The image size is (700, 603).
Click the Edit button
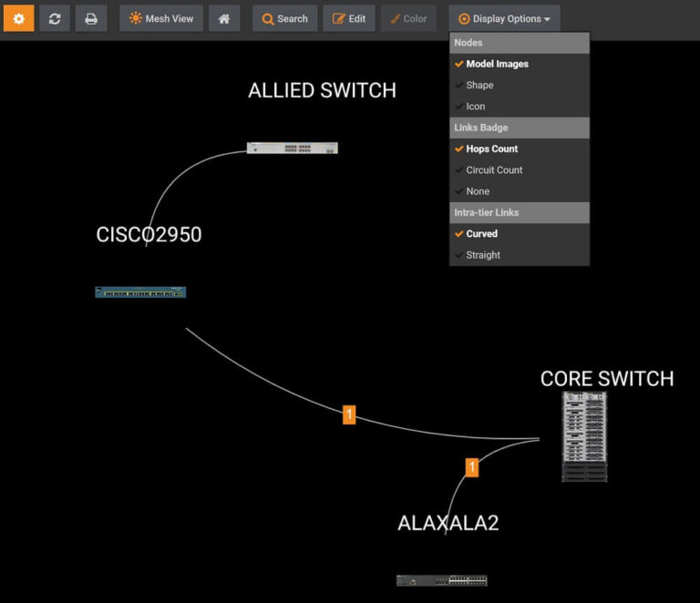349,18
